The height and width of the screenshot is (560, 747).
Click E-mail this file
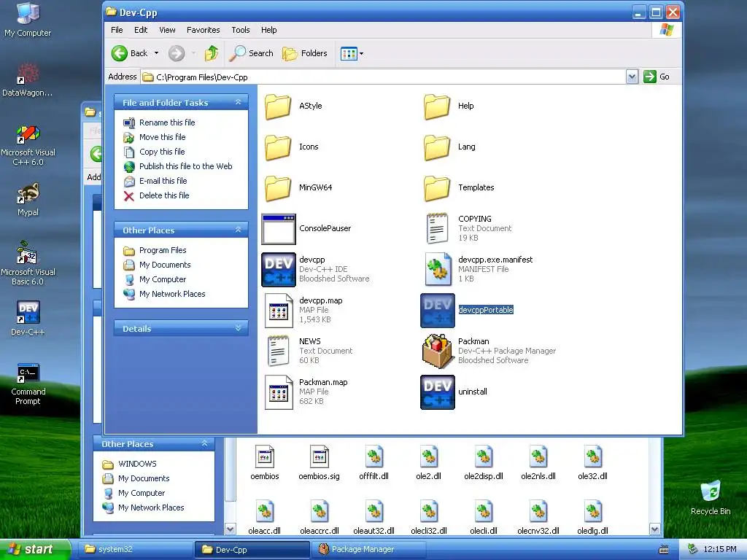coord(163,181)
